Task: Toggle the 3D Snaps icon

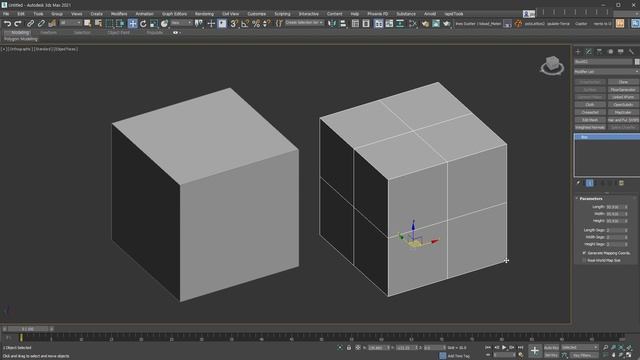Action: click(x=234, y=24)
